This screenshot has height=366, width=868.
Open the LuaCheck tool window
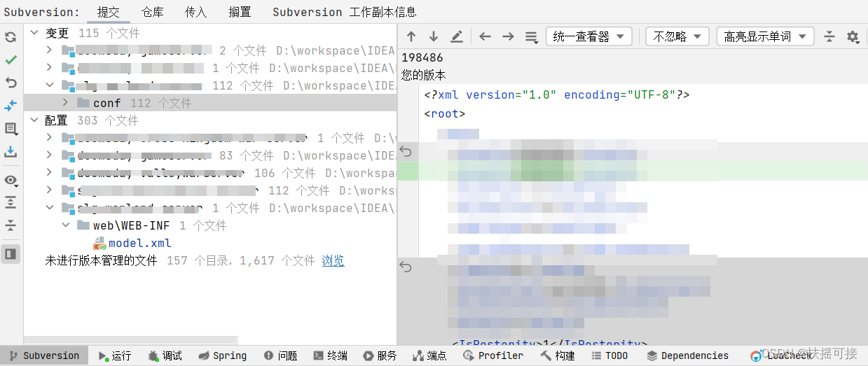tap(780, 356)
